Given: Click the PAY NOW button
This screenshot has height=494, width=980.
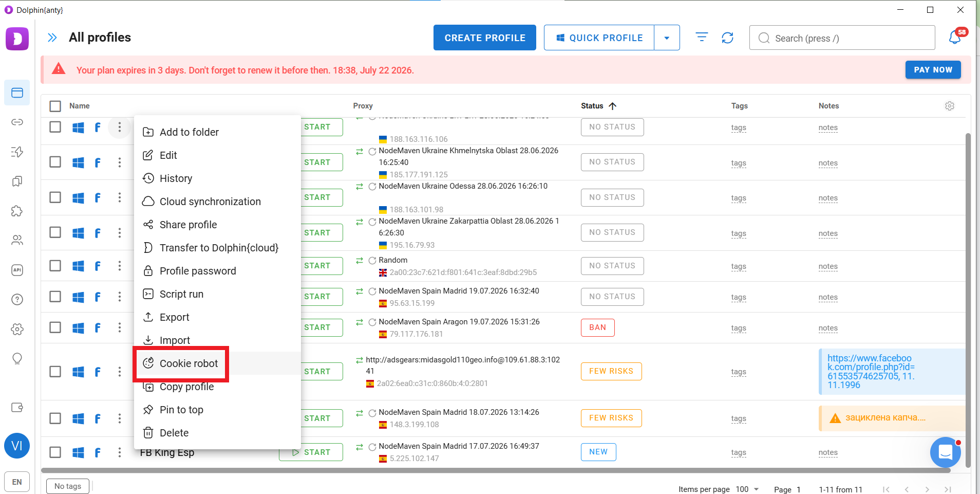Looking at the screenshot, I should coord(933,70).
